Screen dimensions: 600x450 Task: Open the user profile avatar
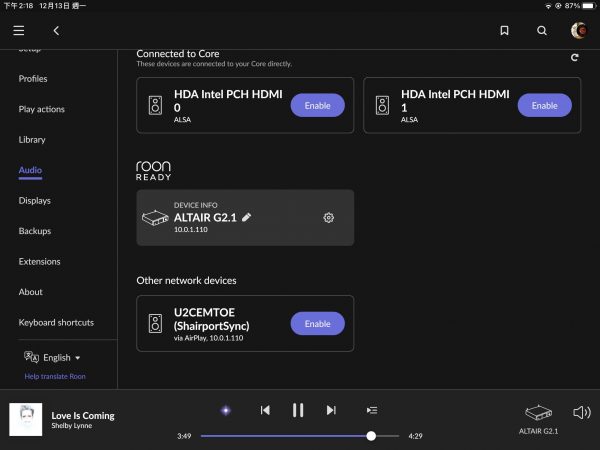[579, 31]
